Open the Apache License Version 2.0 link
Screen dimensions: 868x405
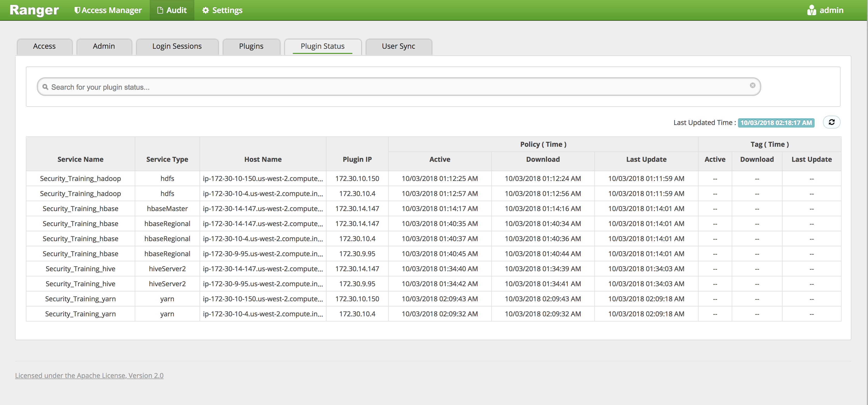[x=89, y=375]
